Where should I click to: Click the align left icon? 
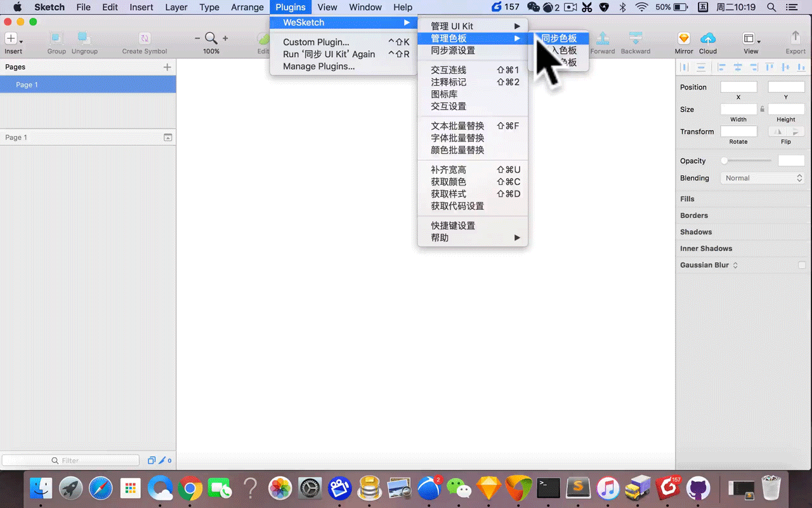pyautogui.click(x=721, y=67)
